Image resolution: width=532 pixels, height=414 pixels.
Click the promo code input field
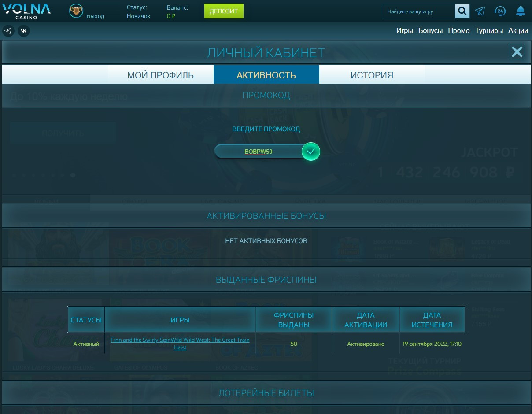(x=259, y=152)
